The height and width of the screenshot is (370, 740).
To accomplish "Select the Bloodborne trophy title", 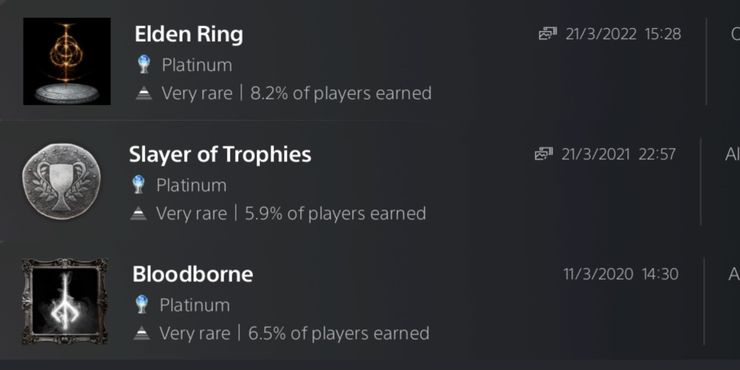I will pyautogui.click(x=193, y=274).
